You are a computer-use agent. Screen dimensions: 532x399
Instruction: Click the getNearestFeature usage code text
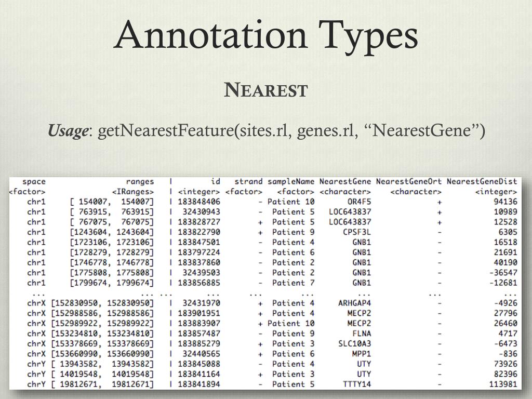[x=291, y=131]
